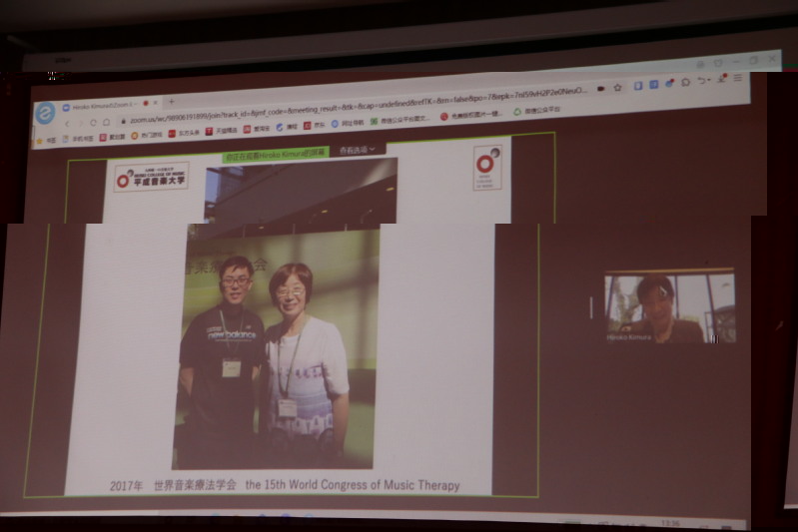Open the yellow star bookmarks folder
Image resolution: width=798 pixels, height=532 pixels.
pyautogui.click(x=46, y=141)
